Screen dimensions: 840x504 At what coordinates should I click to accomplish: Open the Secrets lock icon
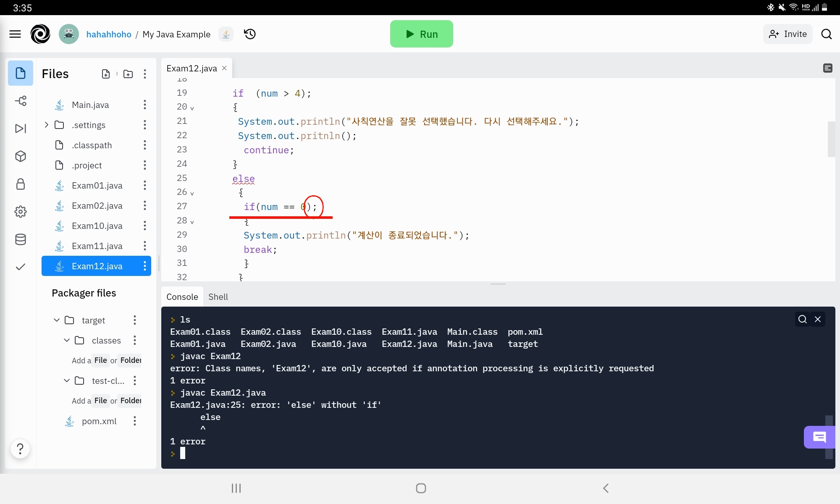21,184
